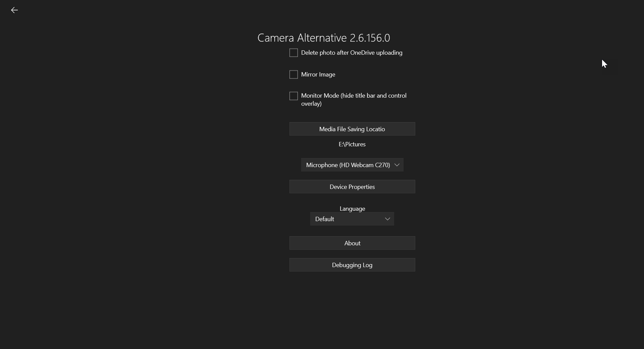Screen dimensions: 644x349
Task: Click the Device Properties button
Action: coord(352,187)
